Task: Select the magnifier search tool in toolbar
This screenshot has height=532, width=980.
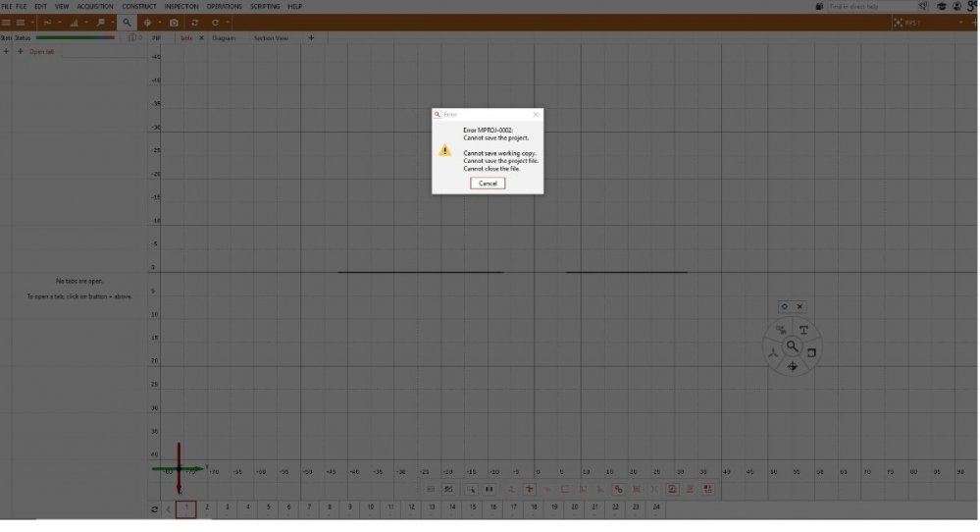Action: pos(127,23)
